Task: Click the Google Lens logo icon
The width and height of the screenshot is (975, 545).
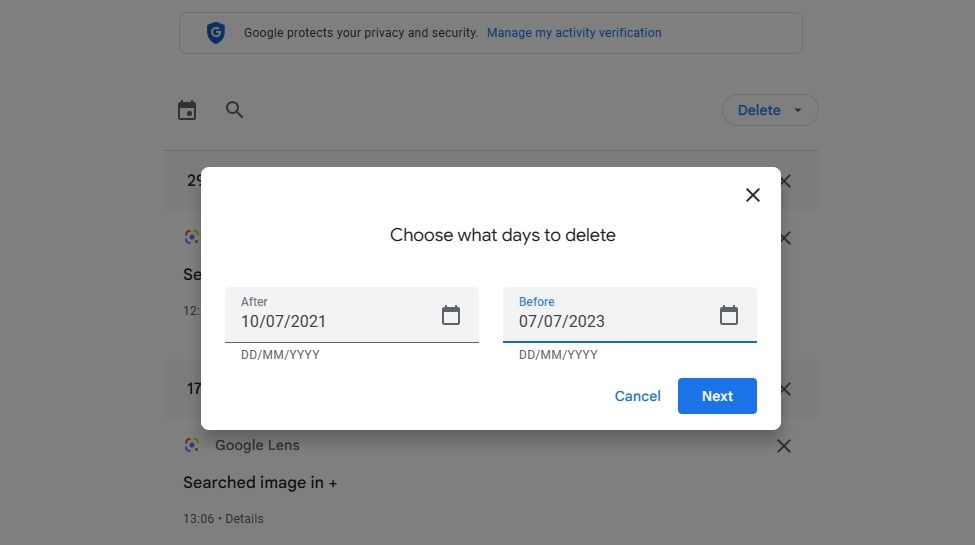Action: [192, 445]
